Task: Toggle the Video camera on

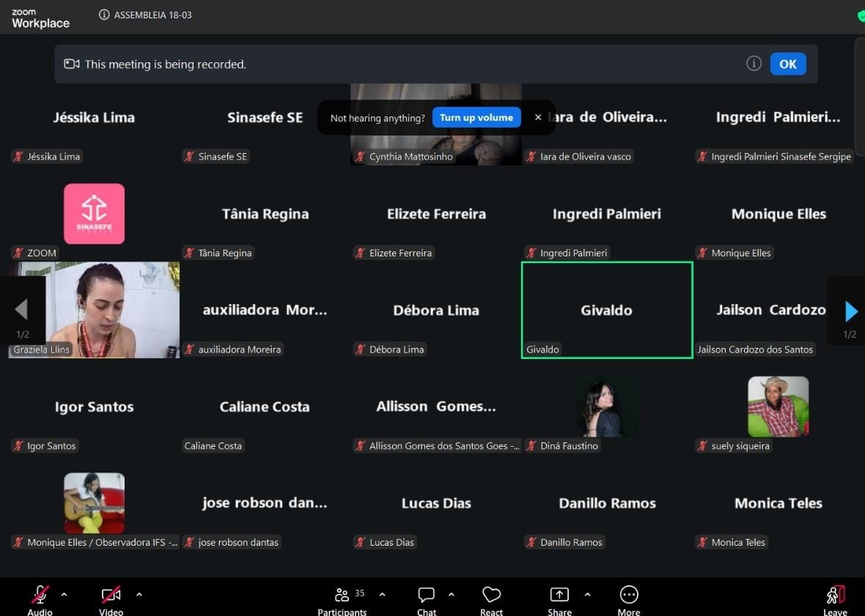Action: click(x=111, y=595)
